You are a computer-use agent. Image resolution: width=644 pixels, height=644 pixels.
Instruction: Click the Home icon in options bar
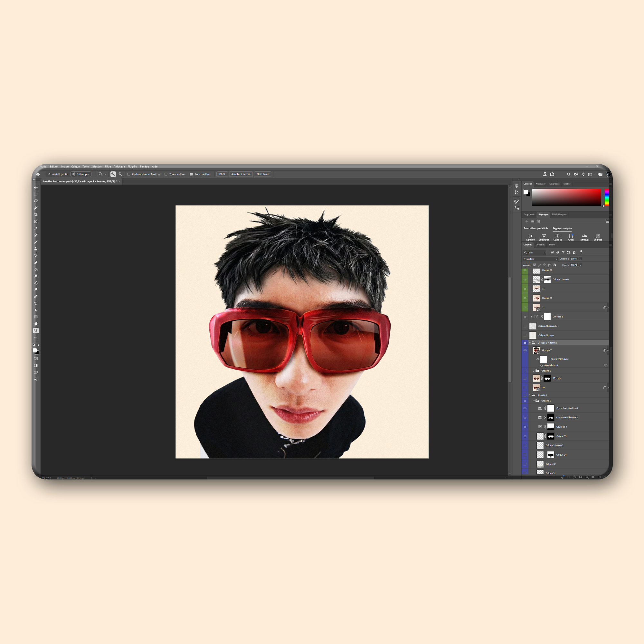point(38,174)
